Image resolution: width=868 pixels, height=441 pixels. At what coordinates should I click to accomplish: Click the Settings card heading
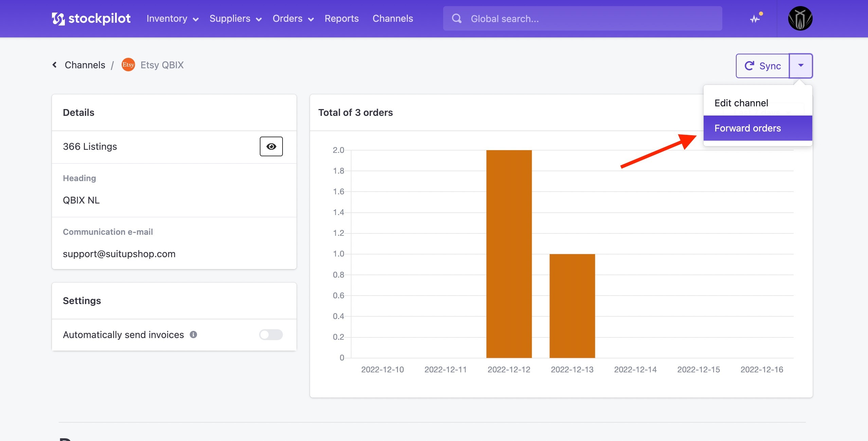click(82, 301)
